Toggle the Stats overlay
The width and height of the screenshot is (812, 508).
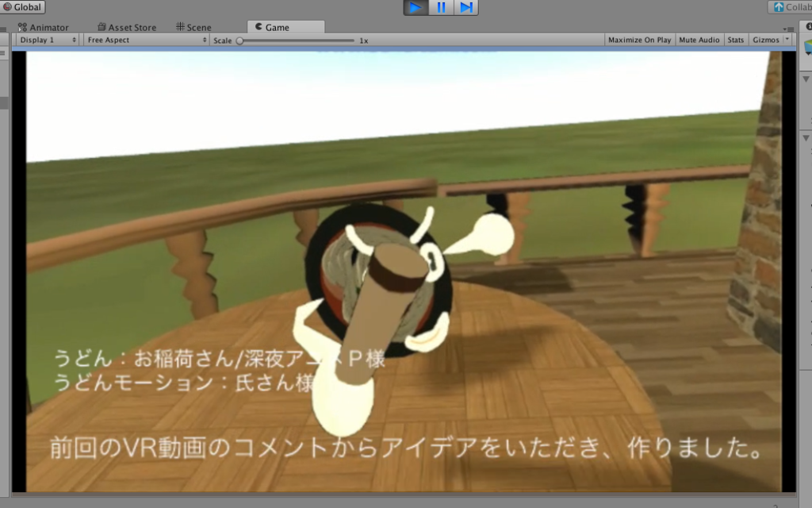point(735,40)
